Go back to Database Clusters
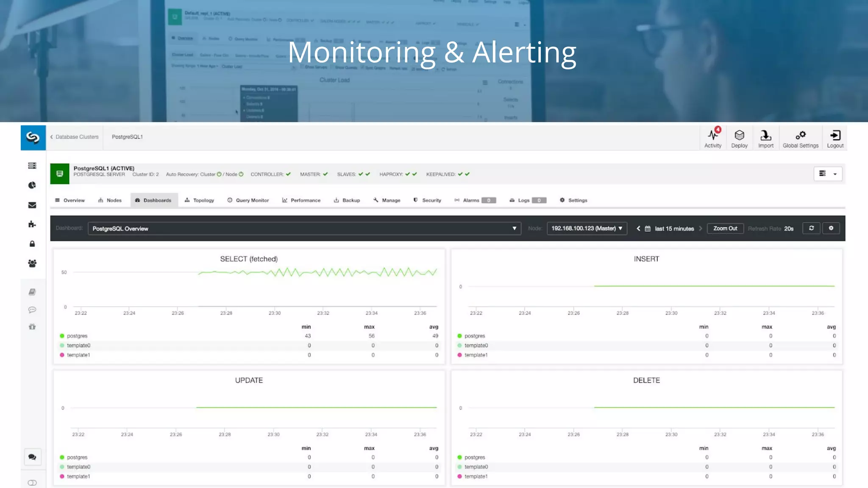868x488 pixels. (75, 137)
